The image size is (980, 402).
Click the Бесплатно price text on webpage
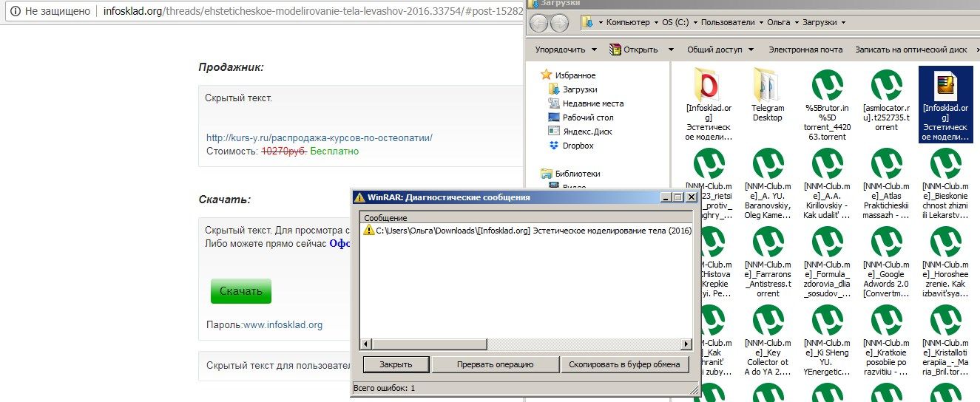[x=334, y=151]
